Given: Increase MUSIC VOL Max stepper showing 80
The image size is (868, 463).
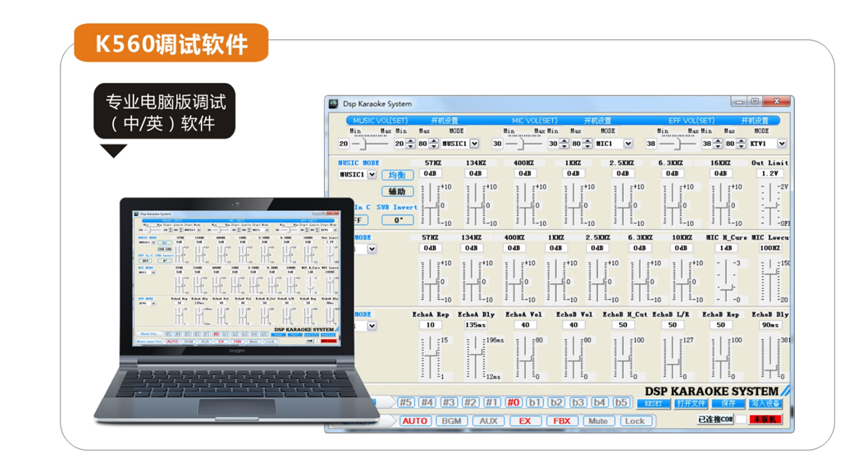Looking at the screenshot, I should coord(434,141).
